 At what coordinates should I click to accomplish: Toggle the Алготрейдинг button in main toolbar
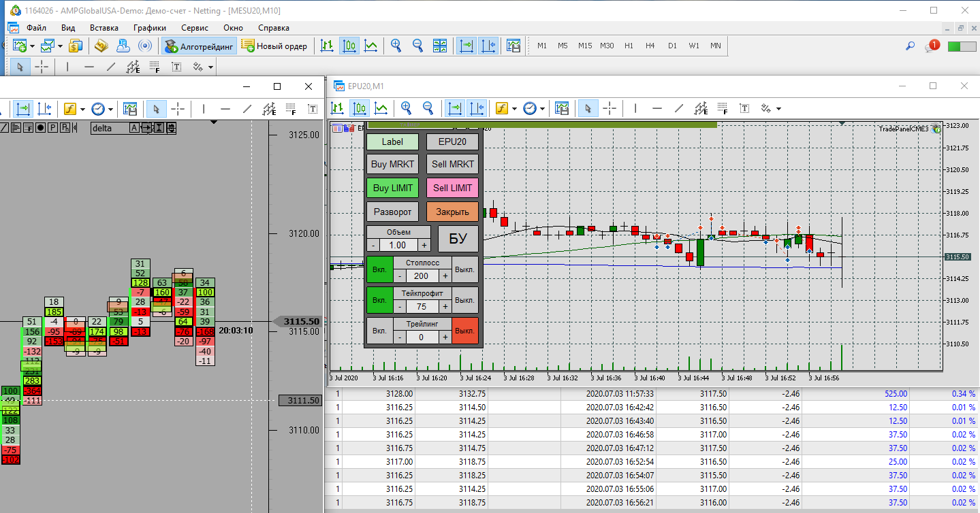[x=199, y=46]
